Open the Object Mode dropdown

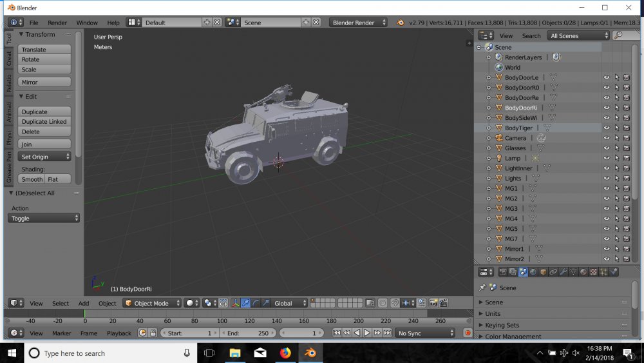pos(152,304)
